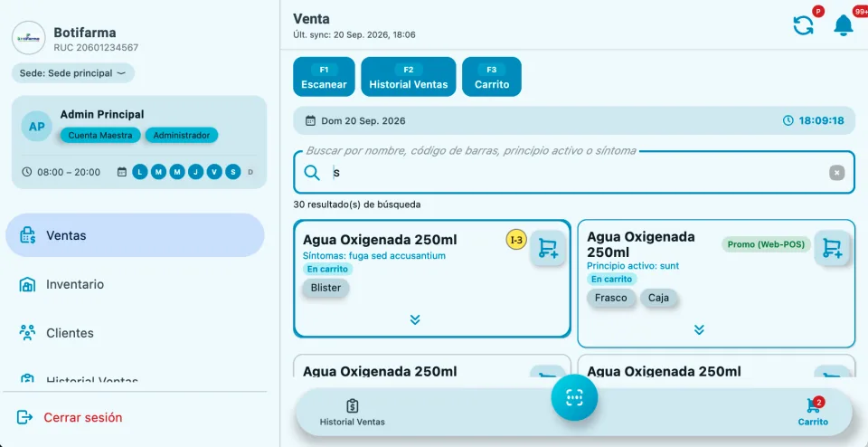Click the schedule clock icon near 08:00
Viewport: 868px width, 447px height.
tap(26, 172)
